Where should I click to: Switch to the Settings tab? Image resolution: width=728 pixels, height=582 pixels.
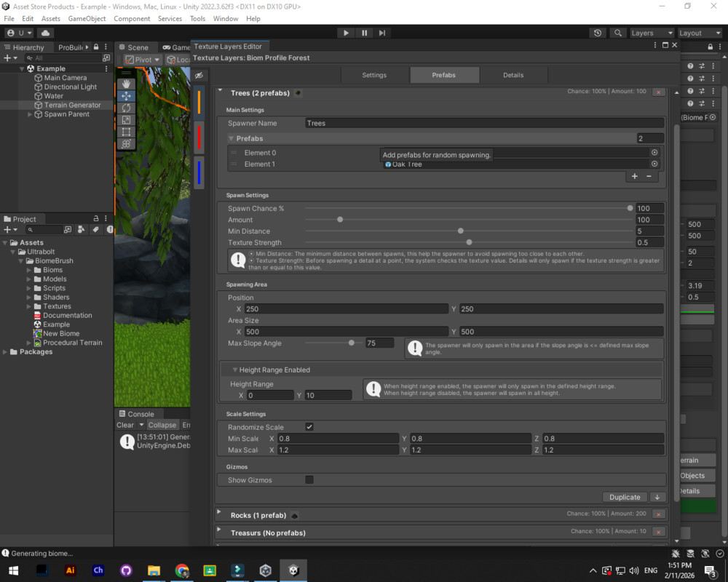pos(374,75)
